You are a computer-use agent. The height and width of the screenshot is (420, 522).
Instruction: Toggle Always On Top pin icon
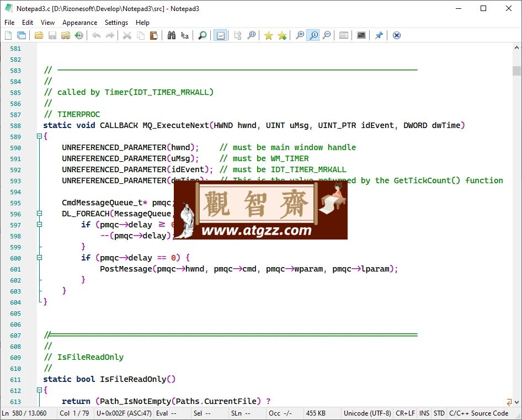click(x=379, y=35)
